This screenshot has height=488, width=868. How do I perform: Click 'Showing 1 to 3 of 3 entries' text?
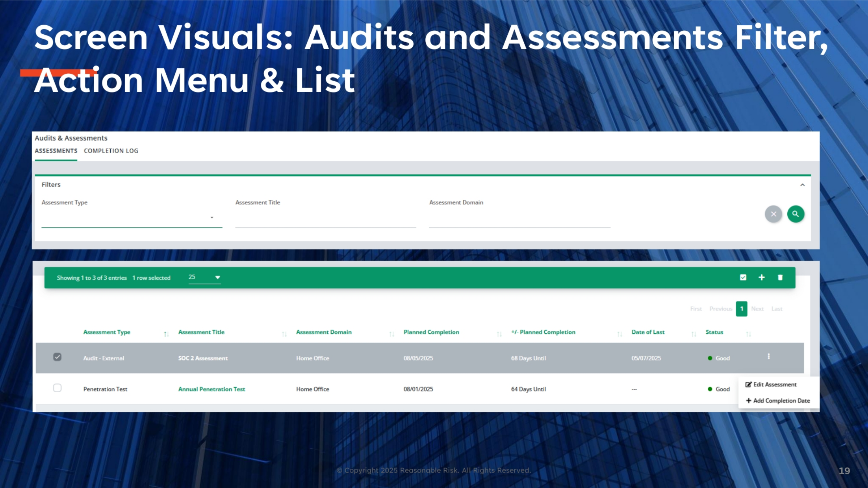[x=92, y=278]
